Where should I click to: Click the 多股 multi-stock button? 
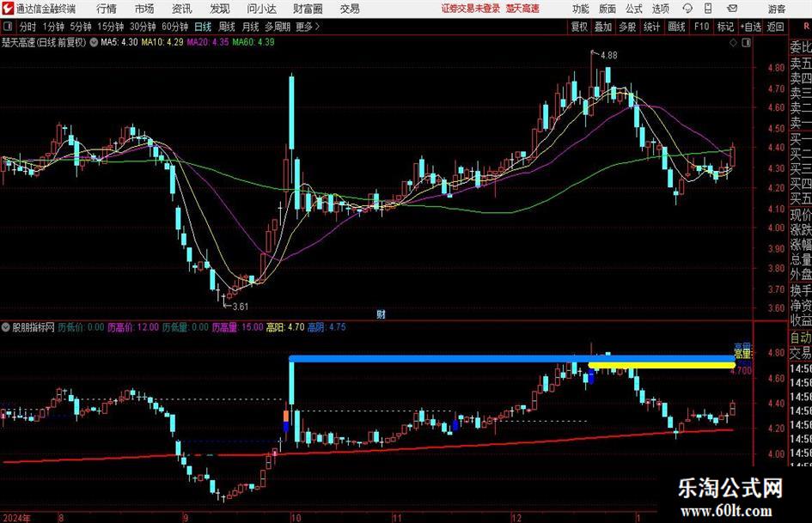pos(627,27)
